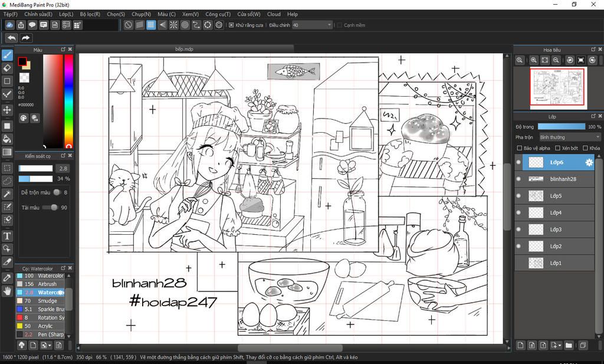Viewport: 604px width, 364px height.
Task: Click the Cloud save icon in toolbar
Action: click(x=9, y=25)
